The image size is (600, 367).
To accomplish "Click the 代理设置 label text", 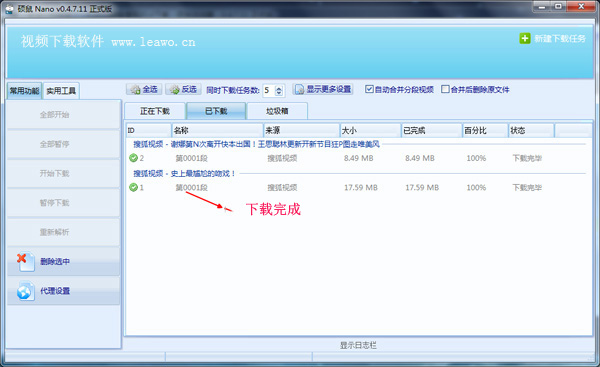I will tap(55, 291).
